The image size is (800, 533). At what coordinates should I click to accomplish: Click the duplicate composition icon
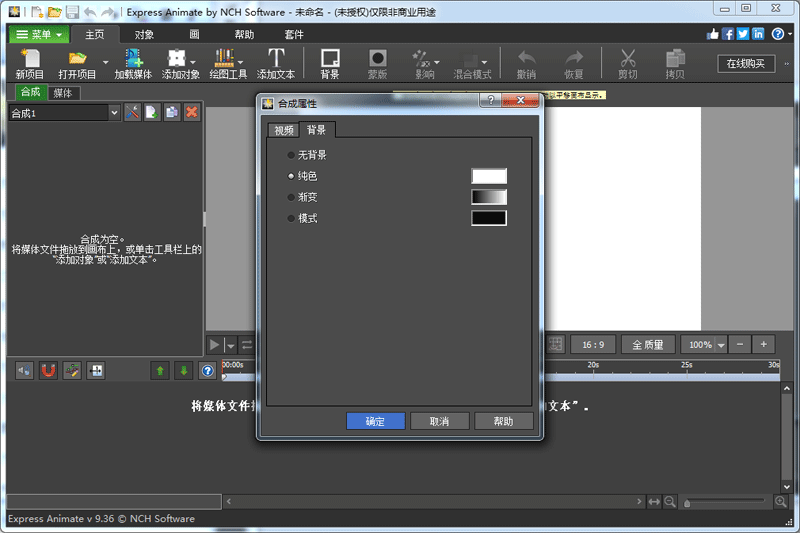tap(172, 112)
